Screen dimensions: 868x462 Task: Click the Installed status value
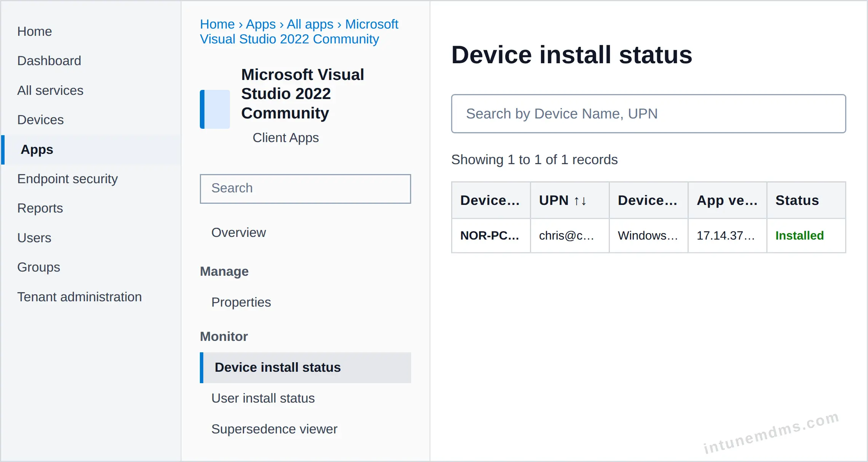click(x=799, y=235)
